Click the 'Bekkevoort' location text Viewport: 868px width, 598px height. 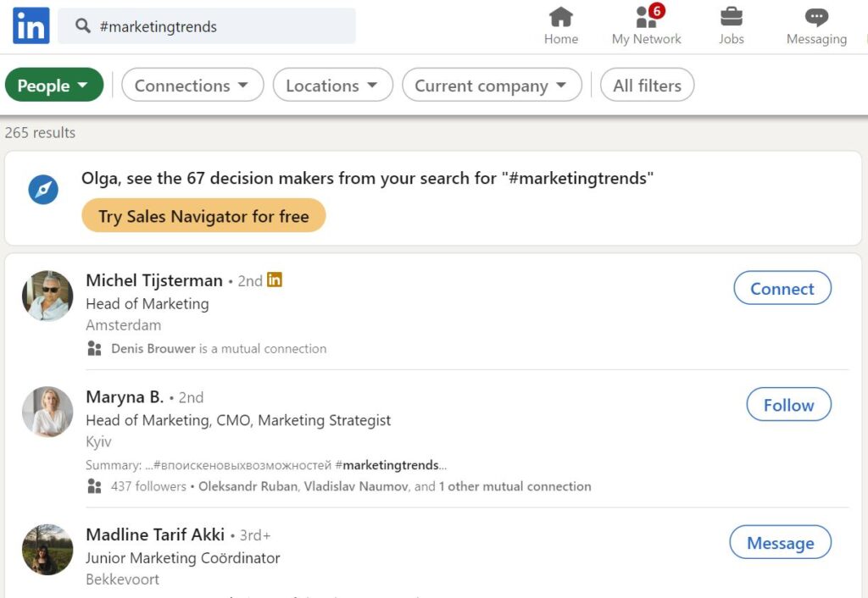point(122,579)
